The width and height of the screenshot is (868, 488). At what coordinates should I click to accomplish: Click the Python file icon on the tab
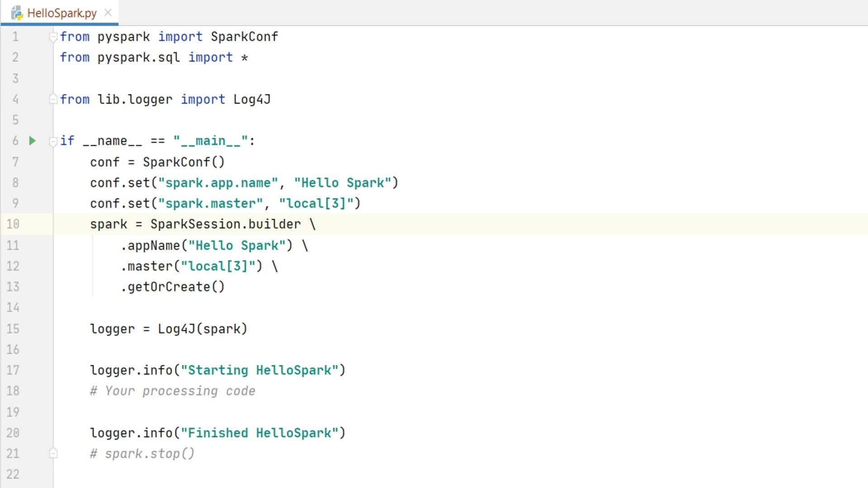click(x=17, y=13)
